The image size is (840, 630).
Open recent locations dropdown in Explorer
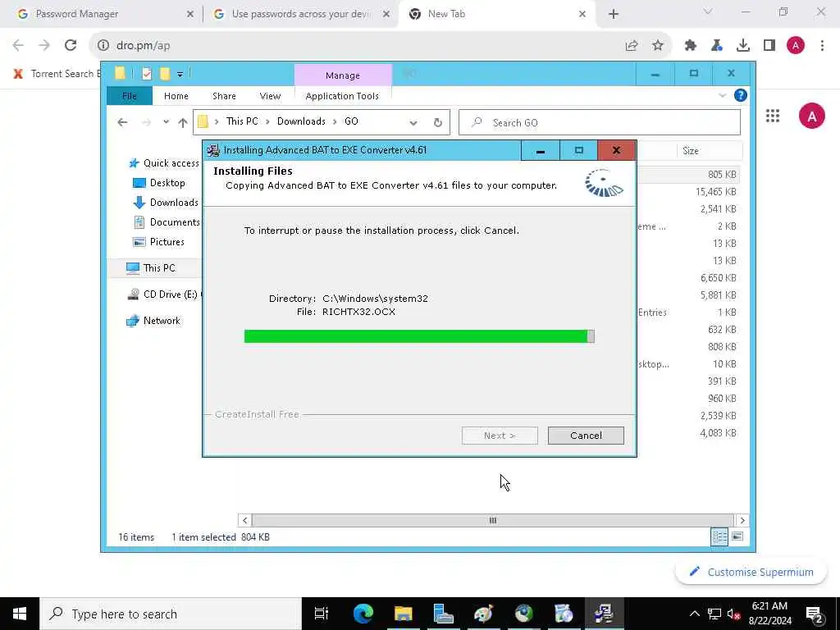click(166, 123)
